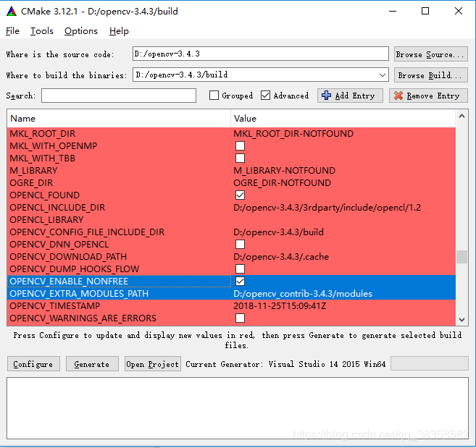The width and height of the screenshot is (476, 448).
Task: Click the source code path input field
Action: [x=261, y=54]
